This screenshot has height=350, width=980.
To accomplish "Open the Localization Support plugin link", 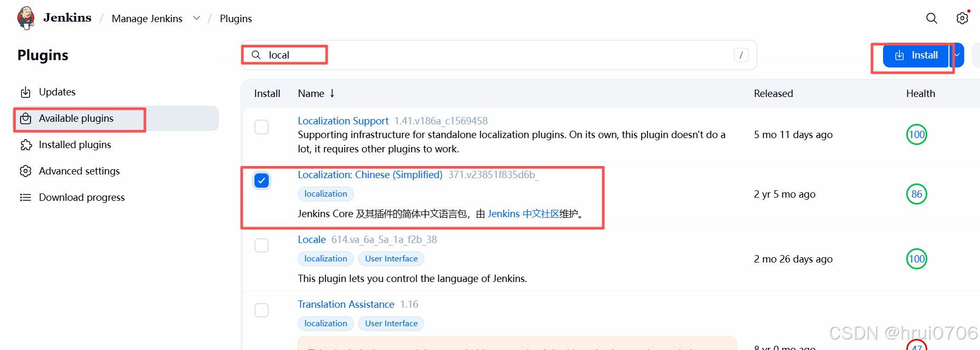I will 343,121.
